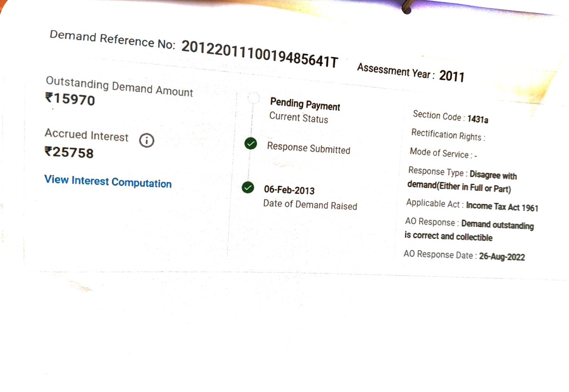Click the Rectification Rights label
Screen dimensions: 569x392
click(448, 135)
